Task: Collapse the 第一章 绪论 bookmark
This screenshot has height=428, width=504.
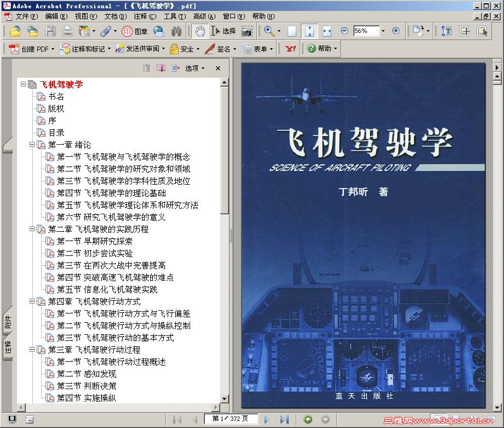Action: 32,145
